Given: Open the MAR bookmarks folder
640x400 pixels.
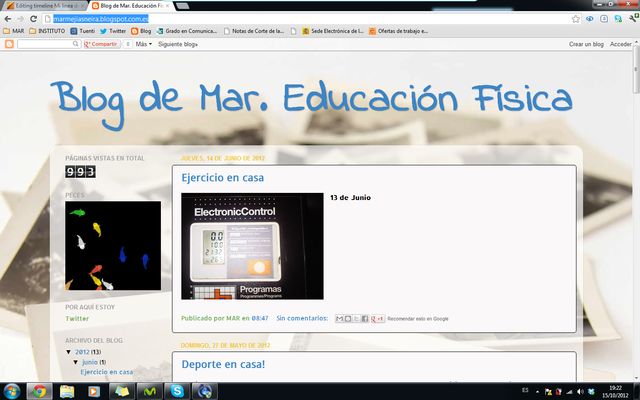Looking at the screenshot, I should pos(13,31).
